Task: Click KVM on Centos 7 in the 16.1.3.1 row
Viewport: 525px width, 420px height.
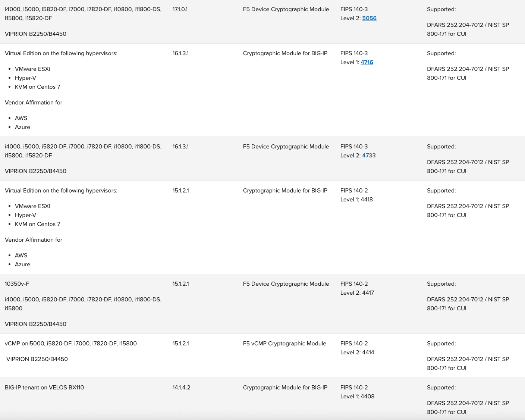Action: (37, 87)
